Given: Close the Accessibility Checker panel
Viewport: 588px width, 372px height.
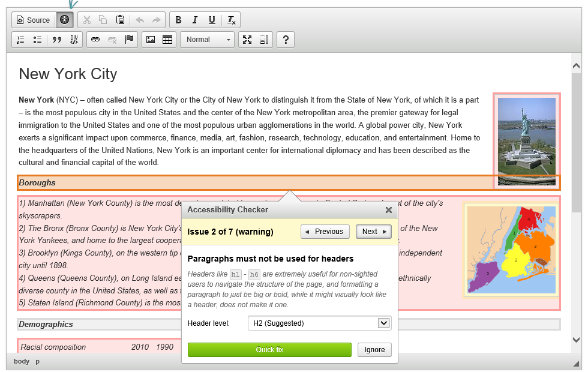Looking at the screenshot, I should tap(388, 210).
